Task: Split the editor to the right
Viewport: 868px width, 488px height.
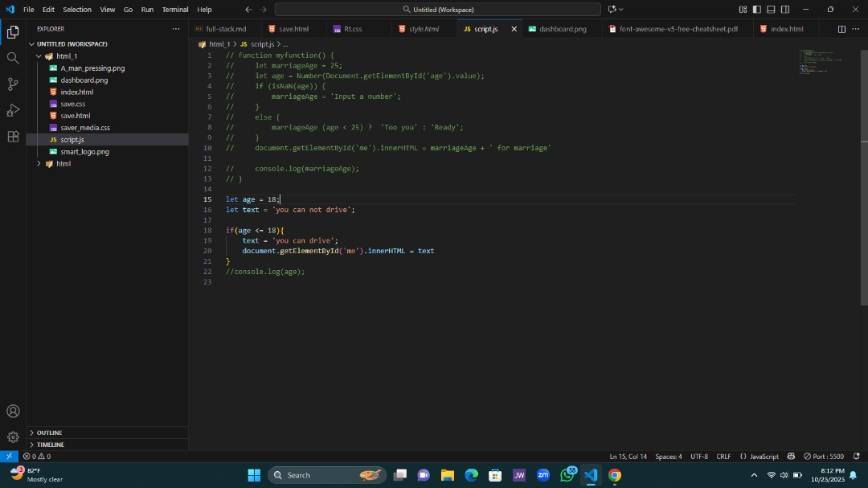Action: pyautogui.click(x=841, y=29)
